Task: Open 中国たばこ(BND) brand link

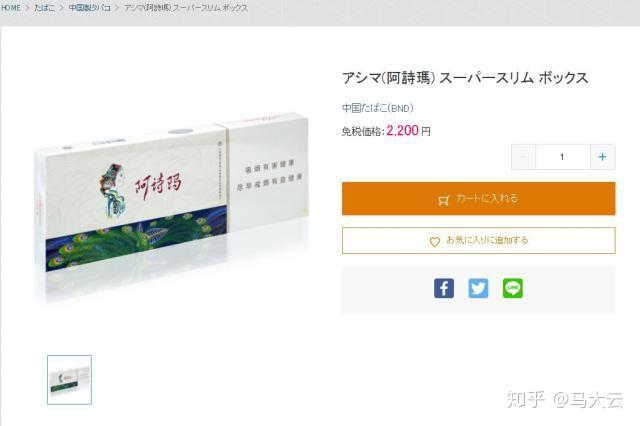Action: pyautogui.click(x=378, y=108)
